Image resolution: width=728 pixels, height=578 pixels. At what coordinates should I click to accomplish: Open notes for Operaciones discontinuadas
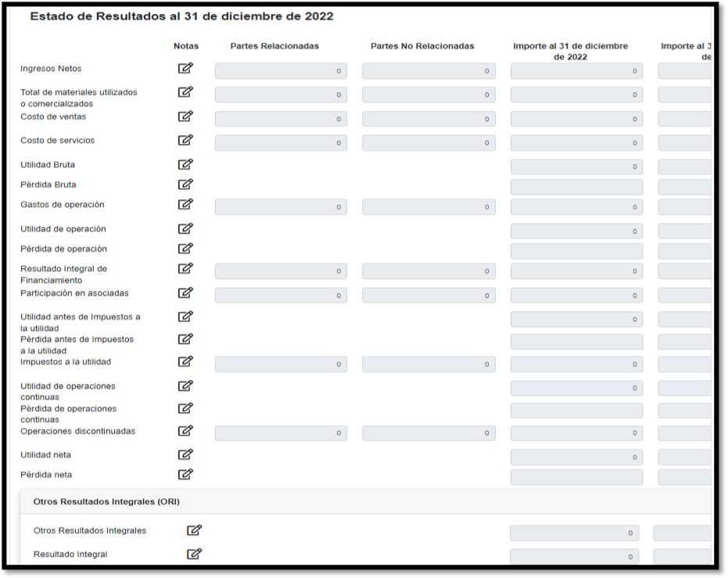tap(185, 430)
